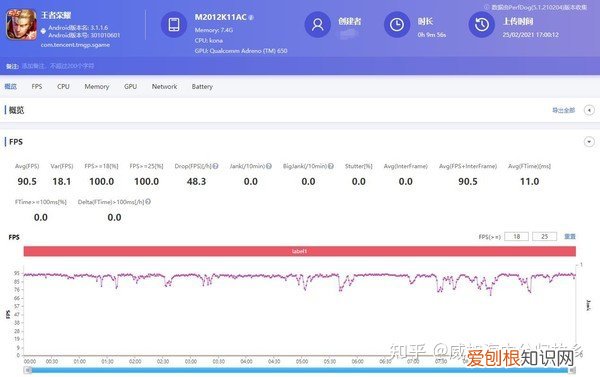
Task: Click the device phone icon
Action: [x=174, y=24]
